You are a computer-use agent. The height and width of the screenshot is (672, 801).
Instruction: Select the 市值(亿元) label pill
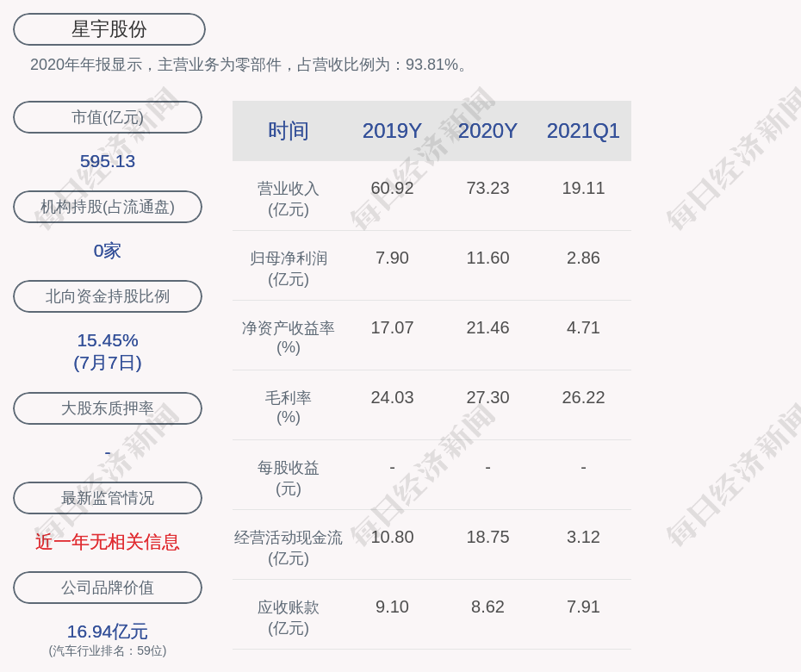(x=108, y=117)
